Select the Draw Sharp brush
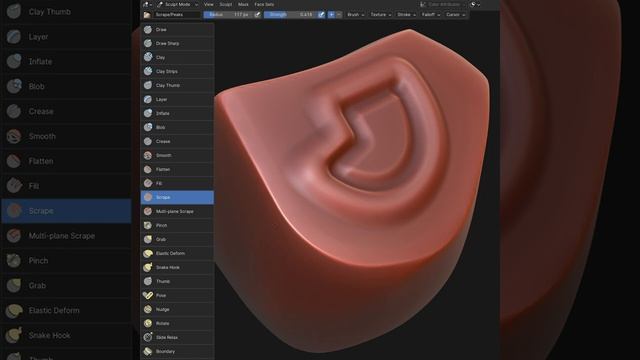Viewport: 640px width, 360px height. click(177, 43)
